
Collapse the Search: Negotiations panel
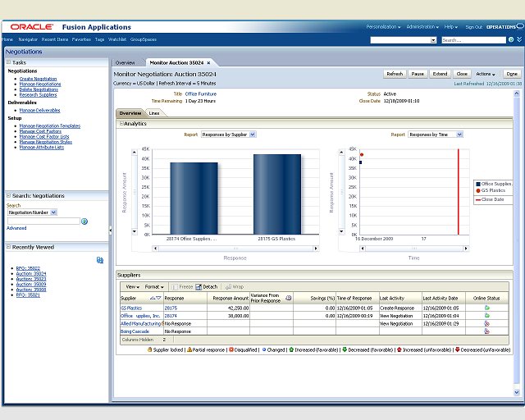pos(8,195)
